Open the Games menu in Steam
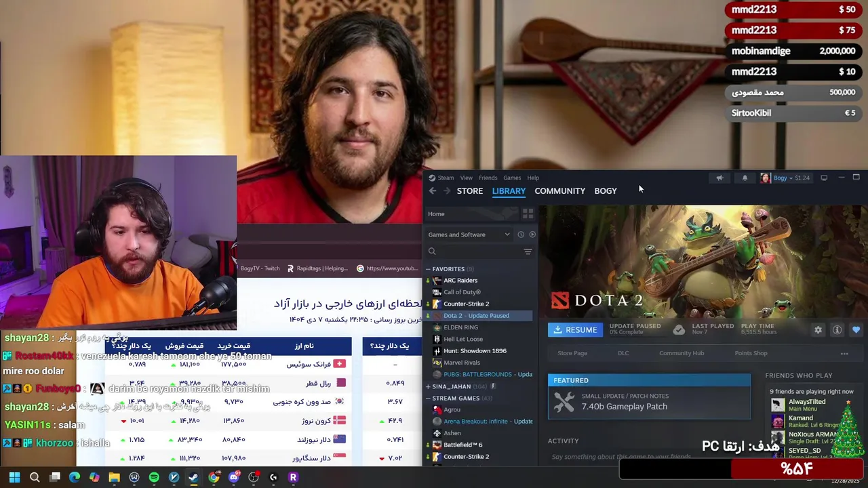The image size is (868, 488). (x=512, y=178)
